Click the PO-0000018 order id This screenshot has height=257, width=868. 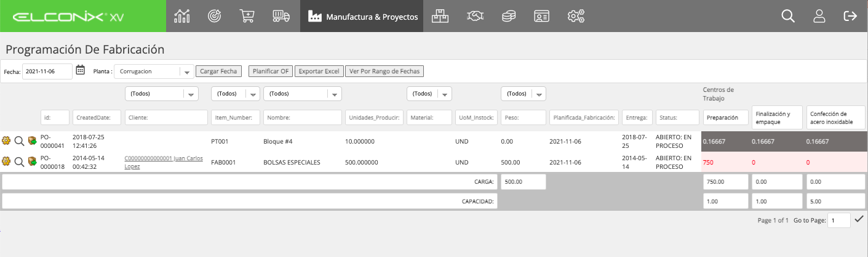(x=54, y=161)
